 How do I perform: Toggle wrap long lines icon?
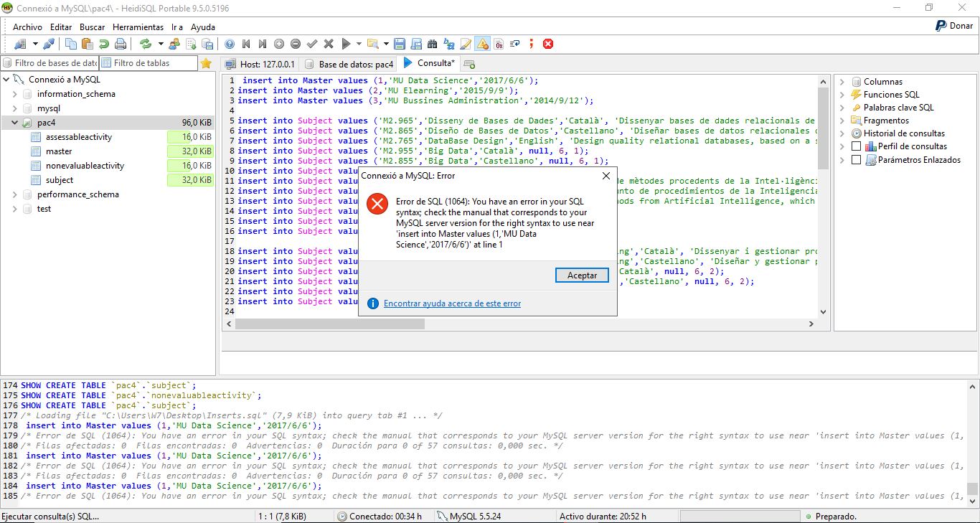coord(514,44)
